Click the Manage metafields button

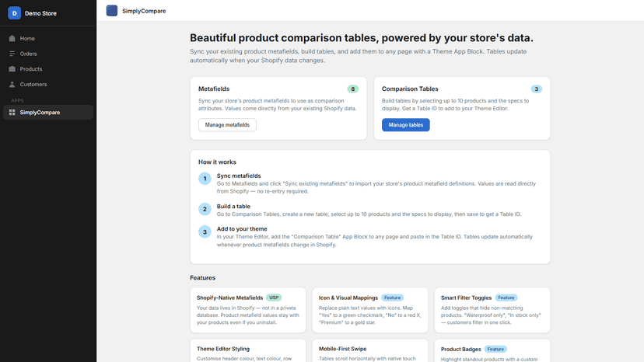[227, 125]
